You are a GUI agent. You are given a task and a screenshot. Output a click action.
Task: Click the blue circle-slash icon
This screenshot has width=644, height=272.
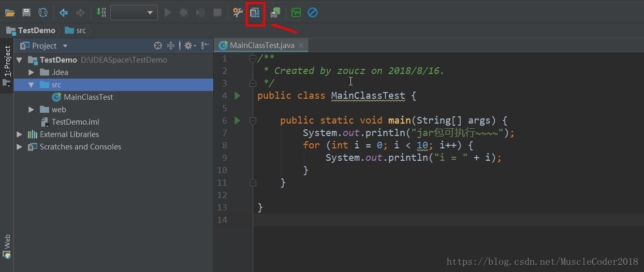(313, 12)
